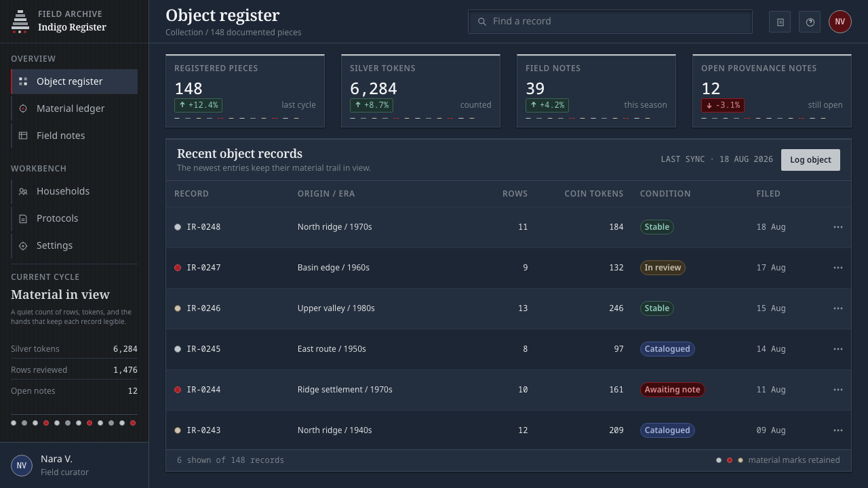Image resolution: width=868 pixels, height=488 pixels.
Task: Open row actions for IR-0246
Action: pos(838,308)
